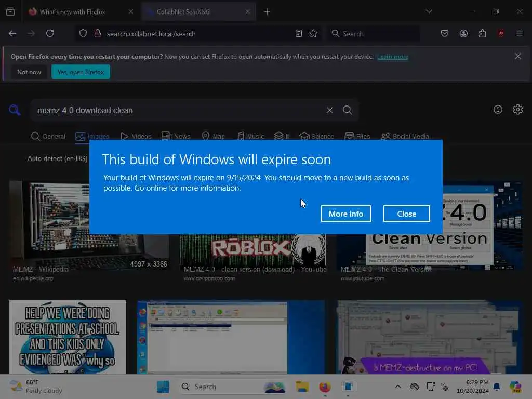Viewport: 532px width, 399px height.
Task: Open the Learn more link
Action: [393, 57]
